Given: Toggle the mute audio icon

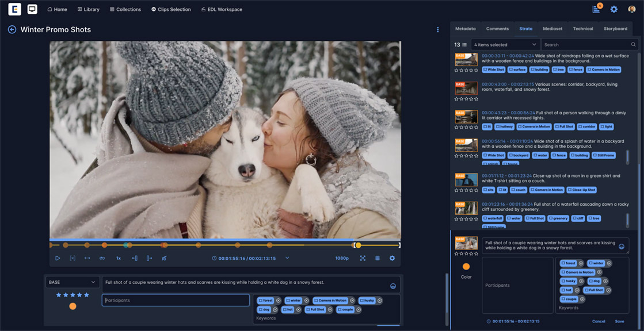Looking at the screenshot, I should (x=164, y=258).
